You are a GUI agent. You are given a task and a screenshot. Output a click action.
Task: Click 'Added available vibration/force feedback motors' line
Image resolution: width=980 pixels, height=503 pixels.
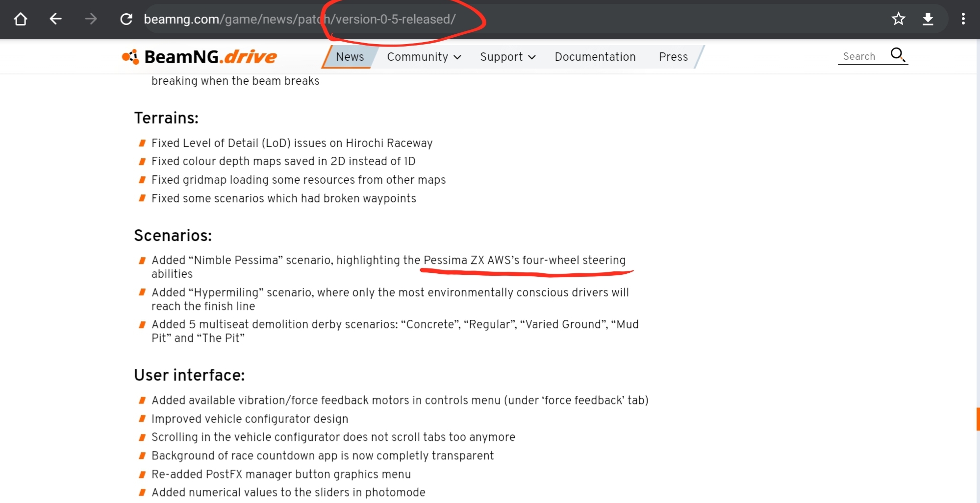click(x=400, y=400)
